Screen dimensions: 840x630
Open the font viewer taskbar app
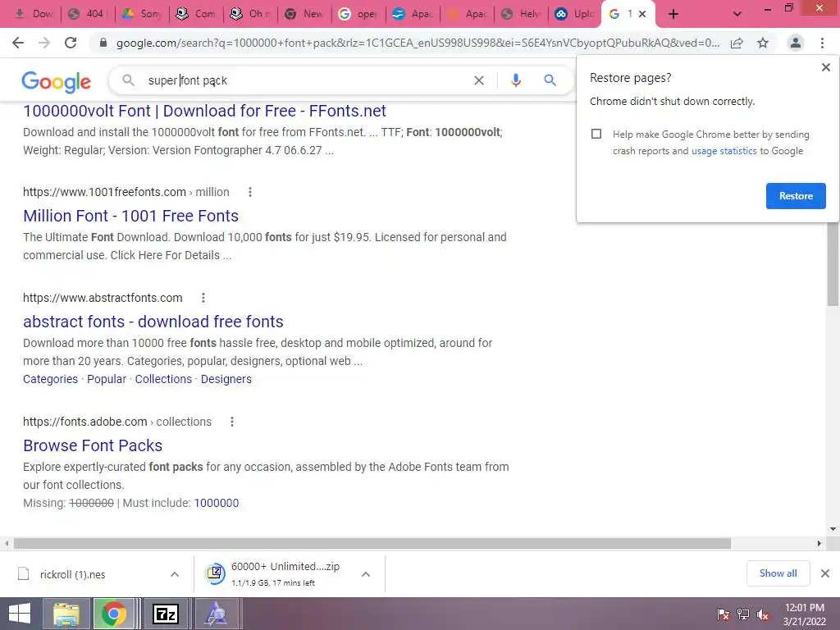tap(216, 614)
